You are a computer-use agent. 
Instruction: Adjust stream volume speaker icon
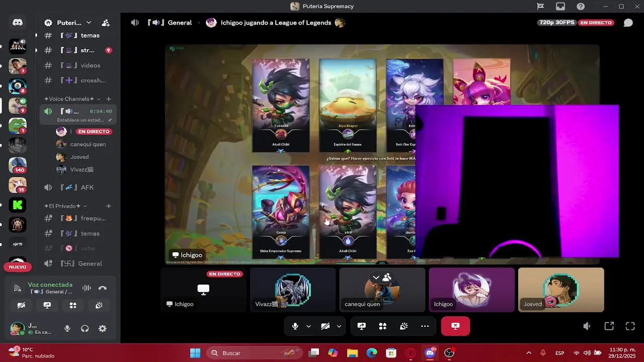coord(587,326)
